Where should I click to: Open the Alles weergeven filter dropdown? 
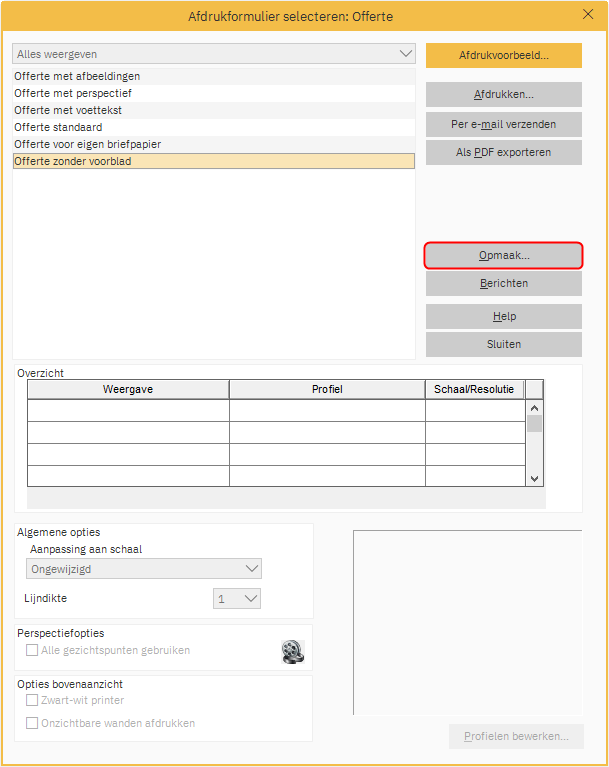tap(214, 54)
